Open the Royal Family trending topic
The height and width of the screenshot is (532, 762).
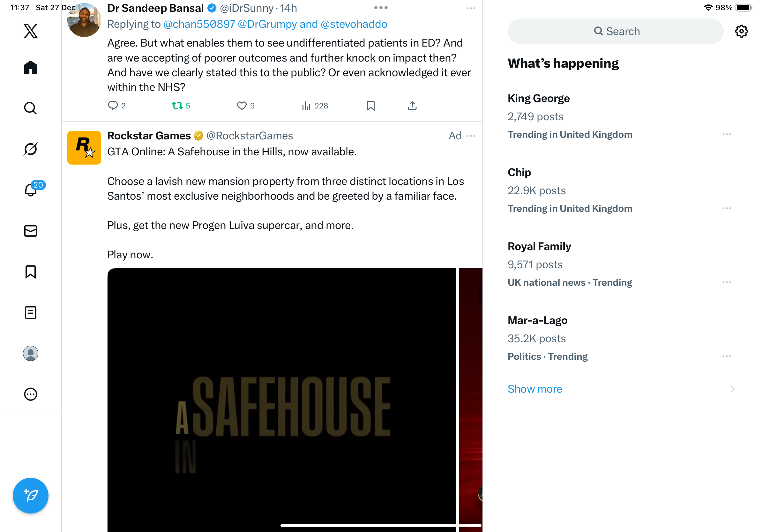click(539, 247)
